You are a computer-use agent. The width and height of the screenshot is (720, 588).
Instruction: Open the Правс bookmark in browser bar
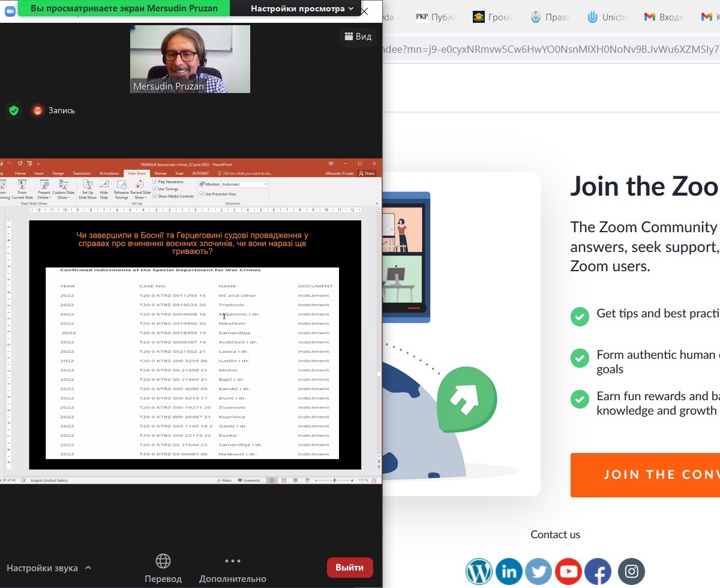pyautogui.click(x=550, y=17)
